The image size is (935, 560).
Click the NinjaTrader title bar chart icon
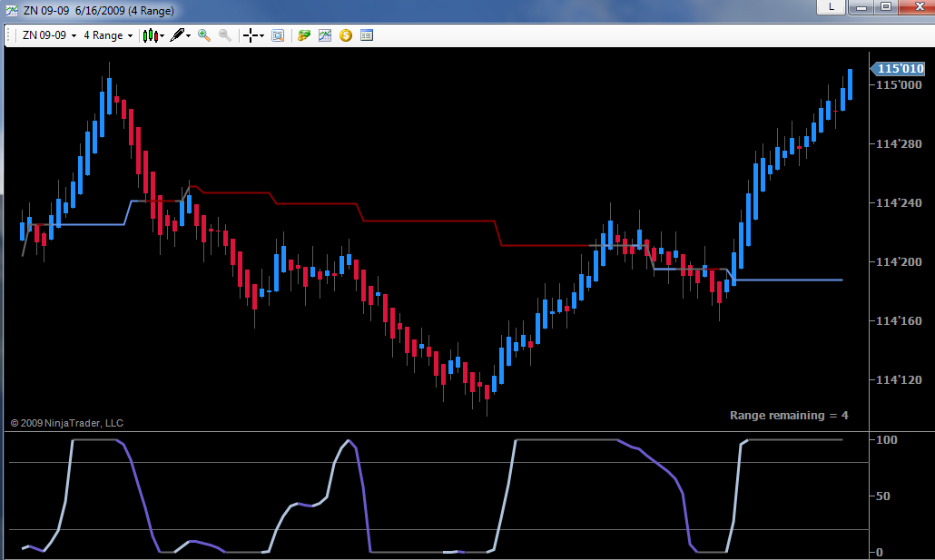click(11, 10)
